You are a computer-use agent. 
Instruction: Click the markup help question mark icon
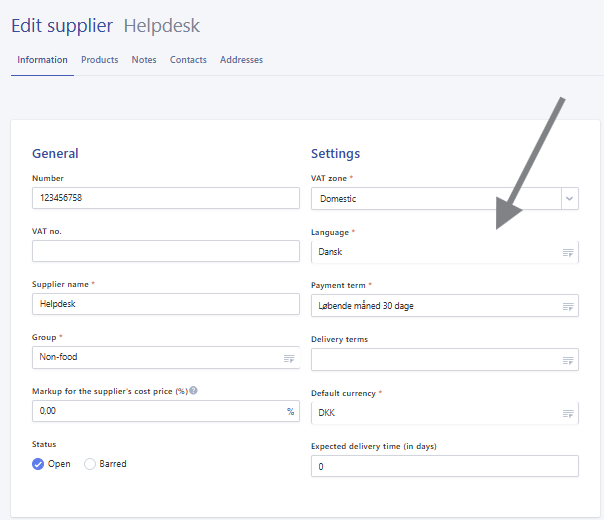click(193, 390)
